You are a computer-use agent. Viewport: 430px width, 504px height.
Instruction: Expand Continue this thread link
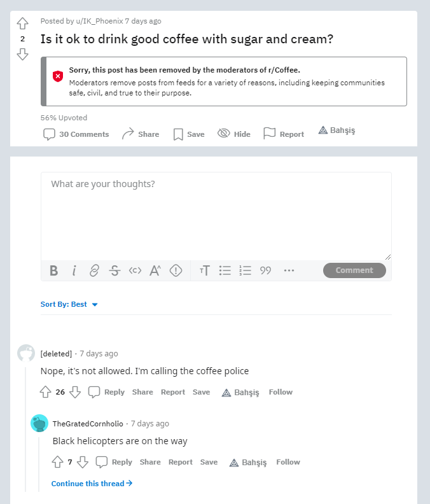(92, 484)
